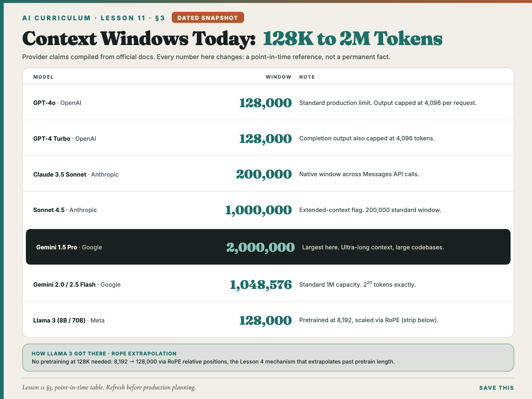Click the SAVE THIS link
Image resolution: width=532 pixels, height=399 pixels.
click(497, 388)
